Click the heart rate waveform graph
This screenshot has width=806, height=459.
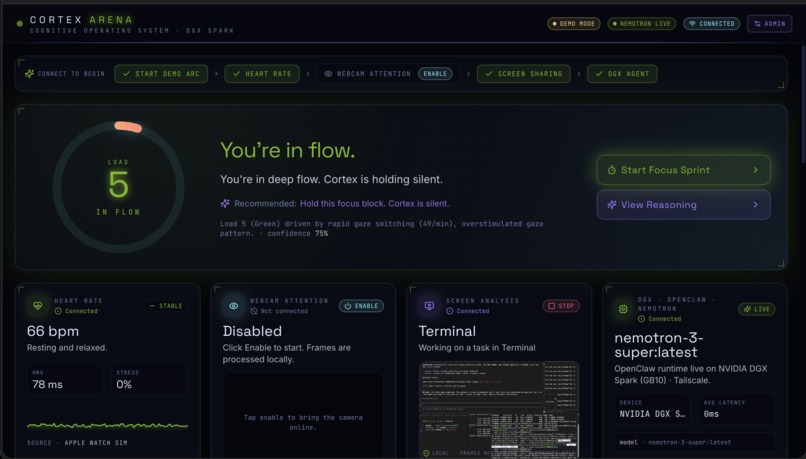tap(107, 425)
